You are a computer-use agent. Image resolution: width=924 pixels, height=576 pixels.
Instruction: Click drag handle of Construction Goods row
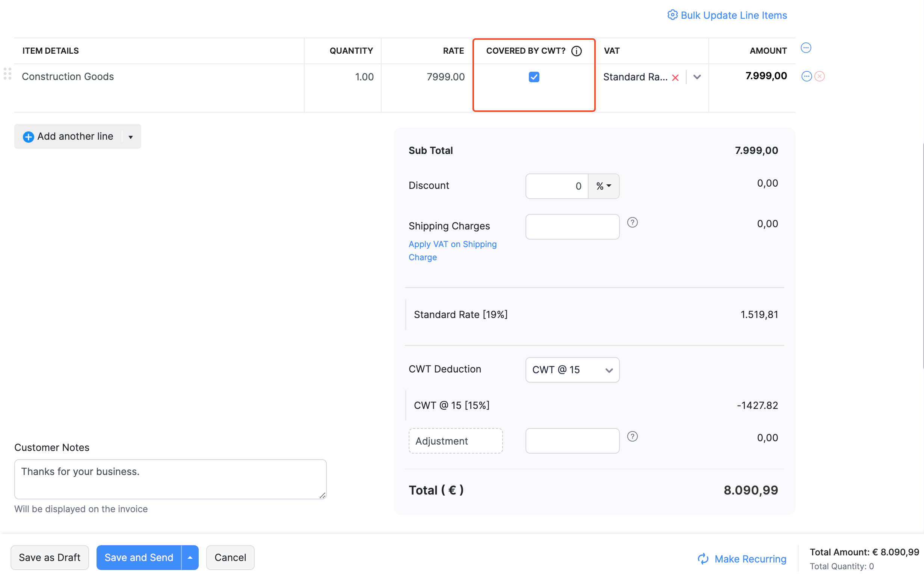(7, 74)
